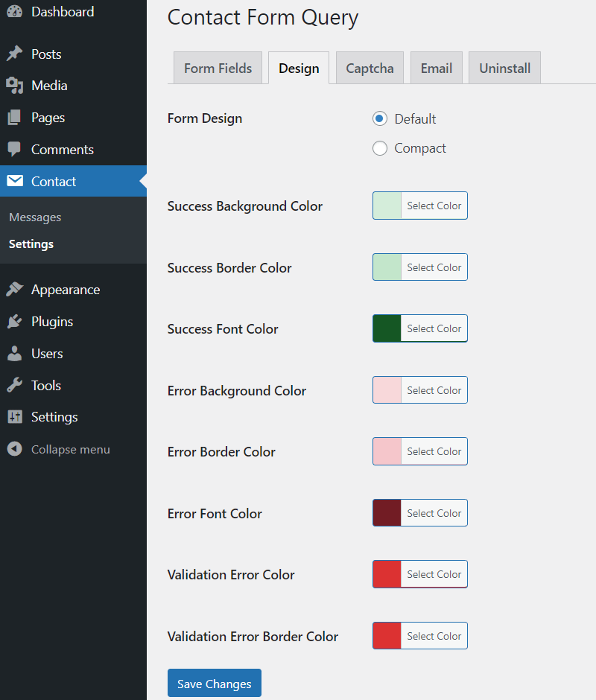Click the Collapse menu label

71,449
